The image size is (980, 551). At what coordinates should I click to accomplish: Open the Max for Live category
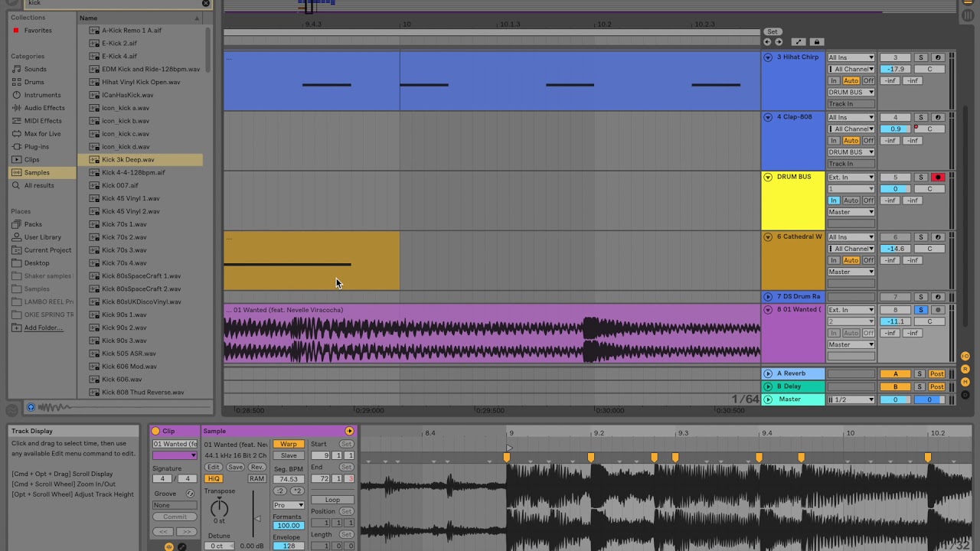[41, 134]
